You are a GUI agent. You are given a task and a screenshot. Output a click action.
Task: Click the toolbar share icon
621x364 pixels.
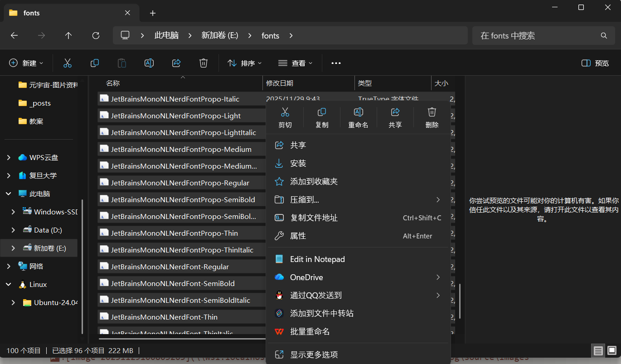(176, 63)
